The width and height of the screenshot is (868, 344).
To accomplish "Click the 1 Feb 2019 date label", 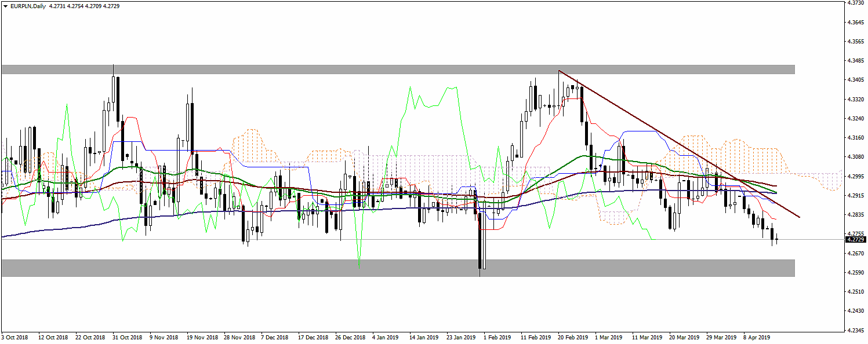I will (x=497, y=337).
